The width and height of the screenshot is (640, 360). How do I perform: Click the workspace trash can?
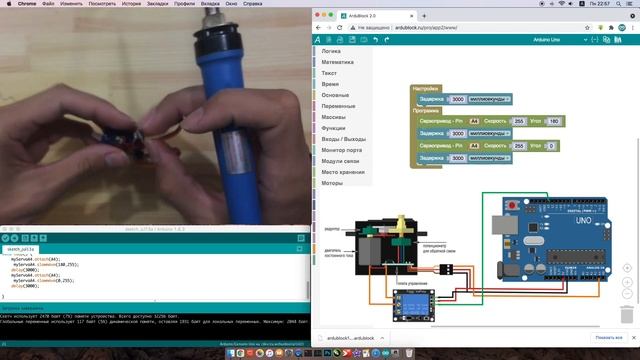(627, 314)
